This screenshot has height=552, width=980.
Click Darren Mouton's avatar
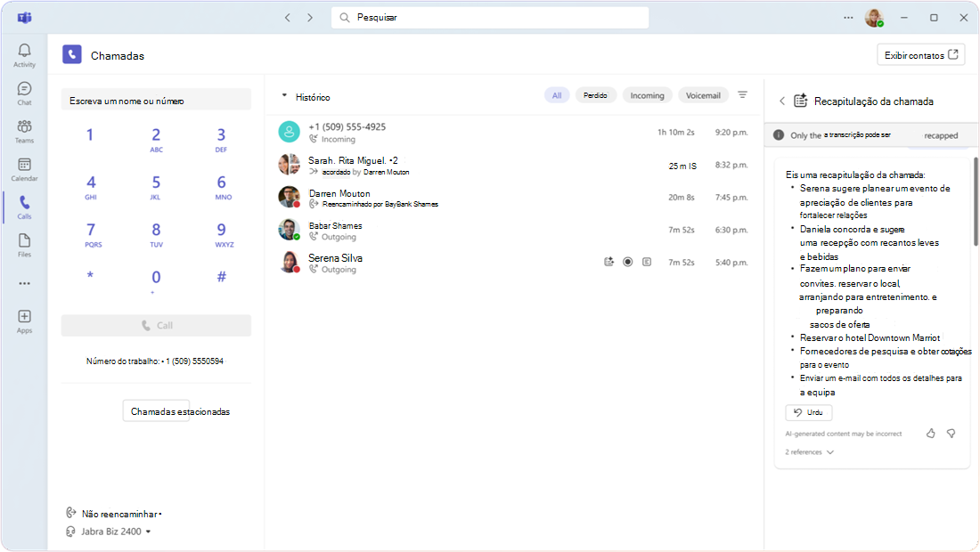pyautogui.click(x=289, y=197)
